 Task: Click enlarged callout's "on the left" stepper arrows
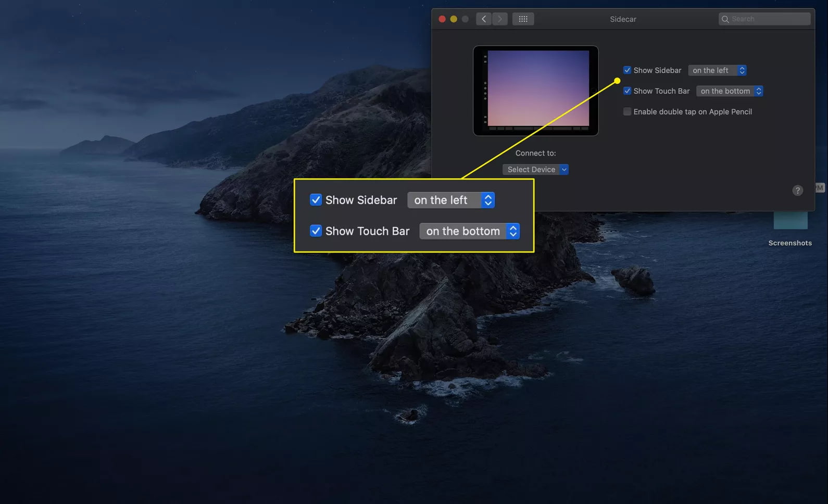point(487,200)
